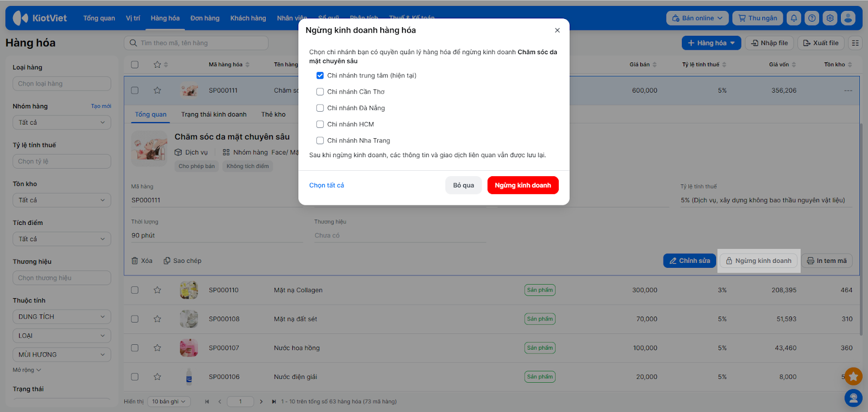
Task: Switch to Trạng thái kinh doanh tab
Action: click(214, 114)
